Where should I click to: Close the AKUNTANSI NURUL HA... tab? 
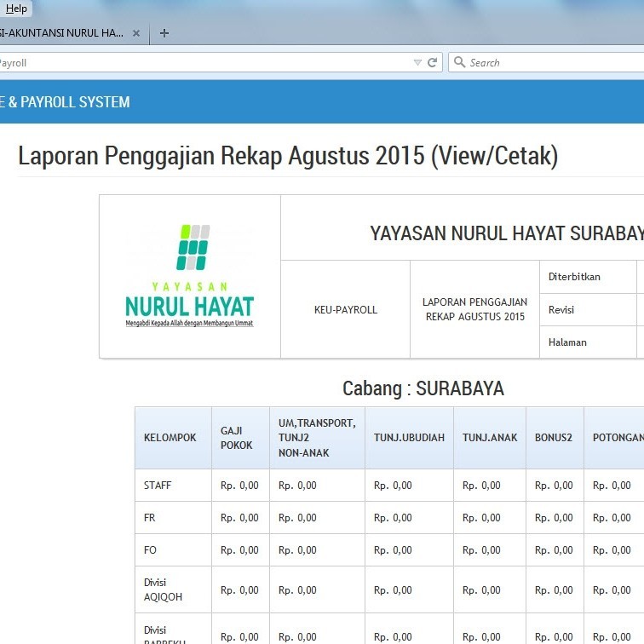click(x=136, y=33)
